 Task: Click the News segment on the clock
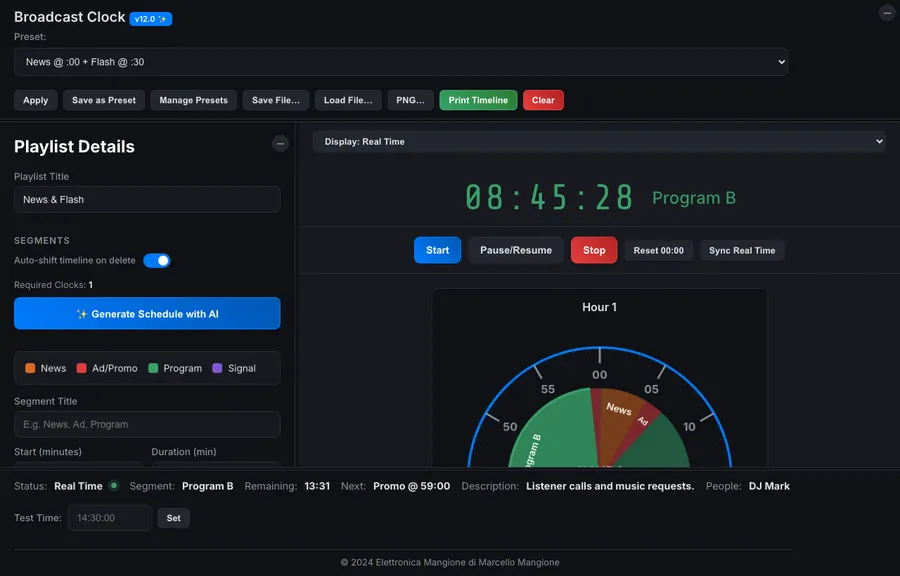coord(620,419)
